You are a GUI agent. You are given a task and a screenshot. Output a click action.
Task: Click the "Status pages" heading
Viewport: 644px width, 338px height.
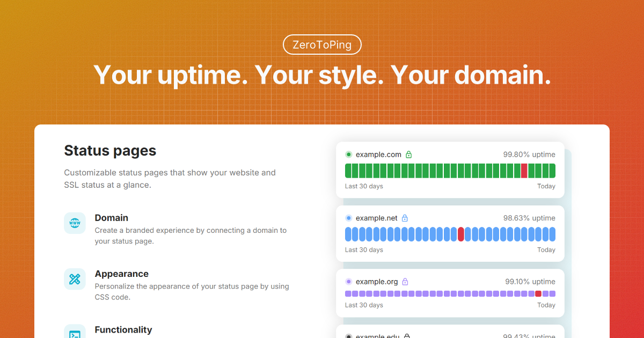pyautogui.click(x=110, y=151)
